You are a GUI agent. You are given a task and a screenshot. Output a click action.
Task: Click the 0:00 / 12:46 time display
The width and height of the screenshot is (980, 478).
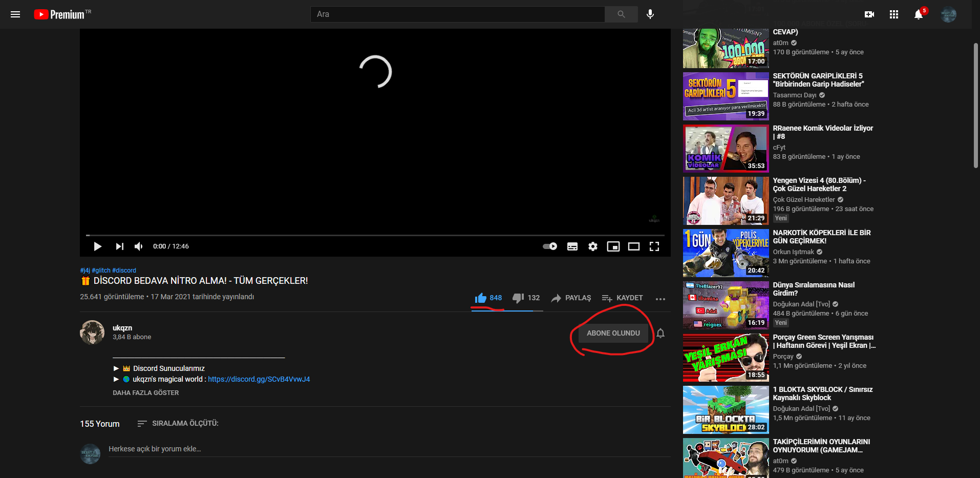pyautogui.click(x=171, y=246)
